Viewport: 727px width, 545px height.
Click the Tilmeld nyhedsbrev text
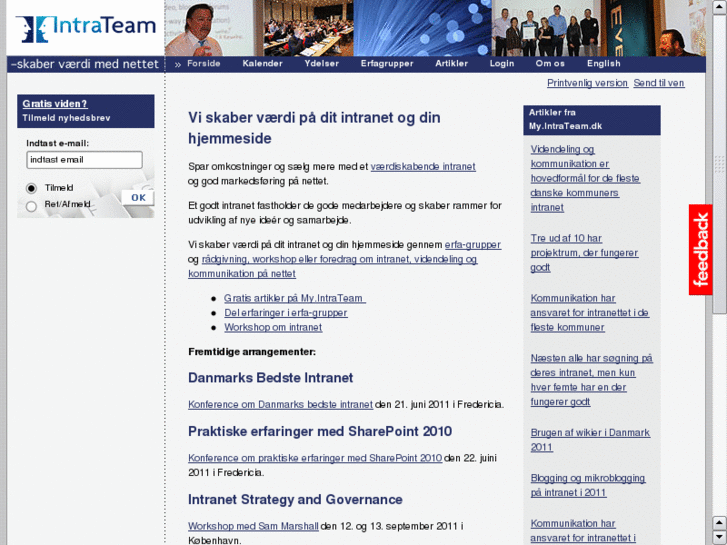[x=66, y=118]
